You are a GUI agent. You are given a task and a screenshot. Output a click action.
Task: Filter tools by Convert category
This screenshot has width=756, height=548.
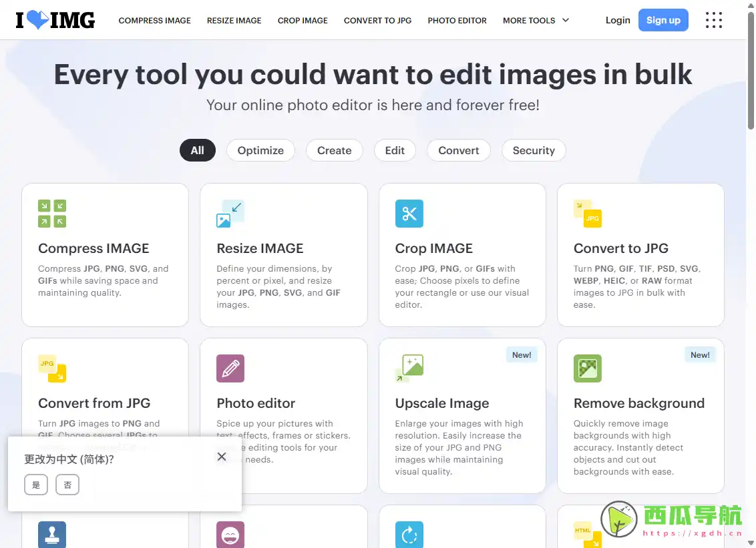click(x=458, y=150)
